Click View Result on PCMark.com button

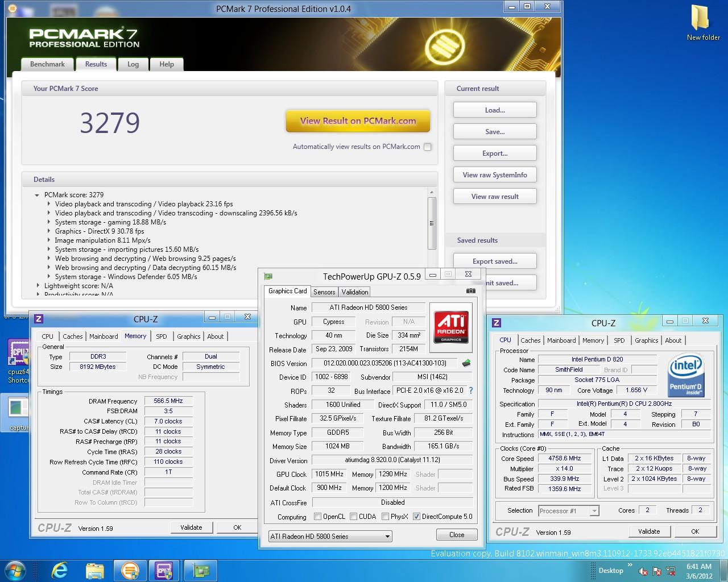point(358,121)
